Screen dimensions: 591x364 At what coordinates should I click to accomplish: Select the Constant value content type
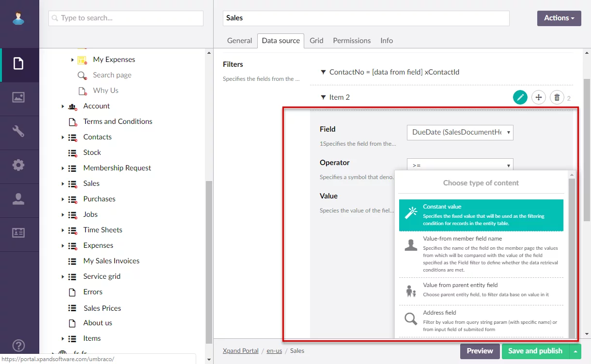(481, 215)
